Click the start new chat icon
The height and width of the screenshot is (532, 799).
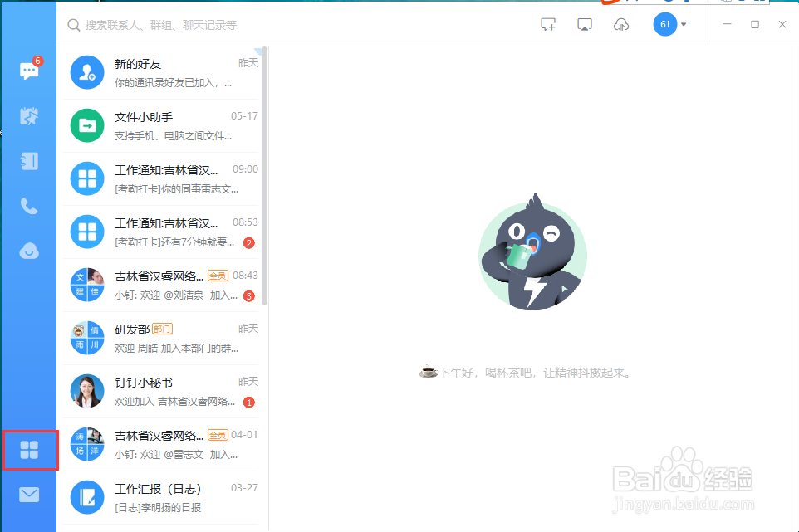548,24
